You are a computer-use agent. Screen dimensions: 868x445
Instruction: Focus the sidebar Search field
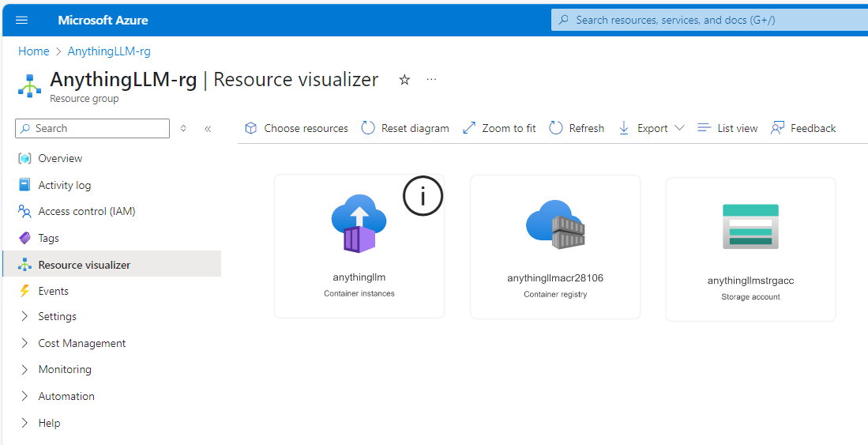(x=92, y=129)
